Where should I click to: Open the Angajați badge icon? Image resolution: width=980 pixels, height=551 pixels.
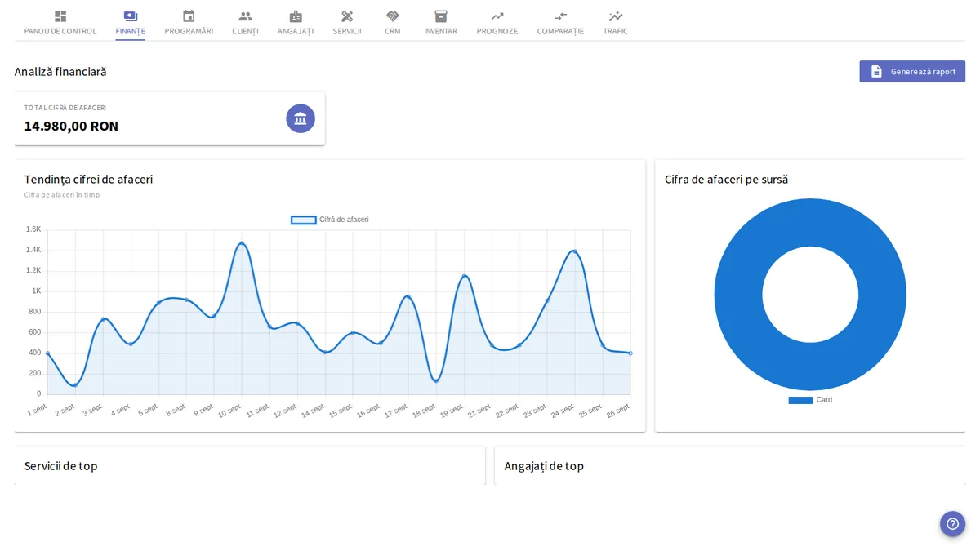296,16
